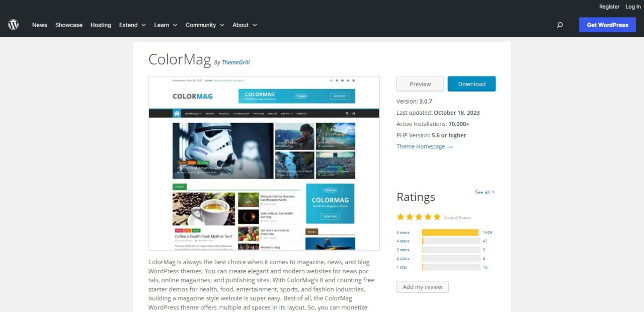Click See all ratings link
The image size is (644, 312).
click(485, 192)
